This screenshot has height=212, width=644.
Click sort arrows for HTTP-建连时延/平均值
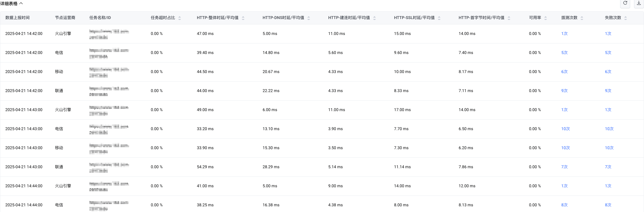pyautogui.click(x=374, y=18)
